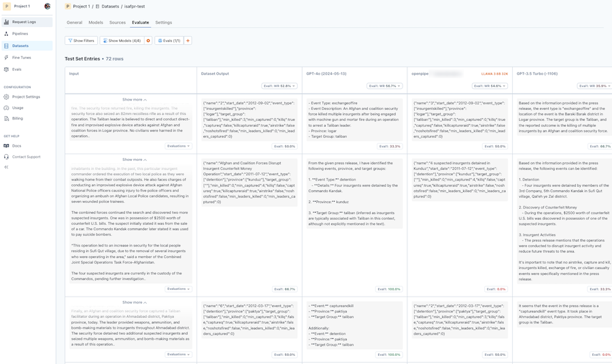Toggle Show Filters
The width and height of the screenshot is (612, 364).
click(x=81, y=41)
